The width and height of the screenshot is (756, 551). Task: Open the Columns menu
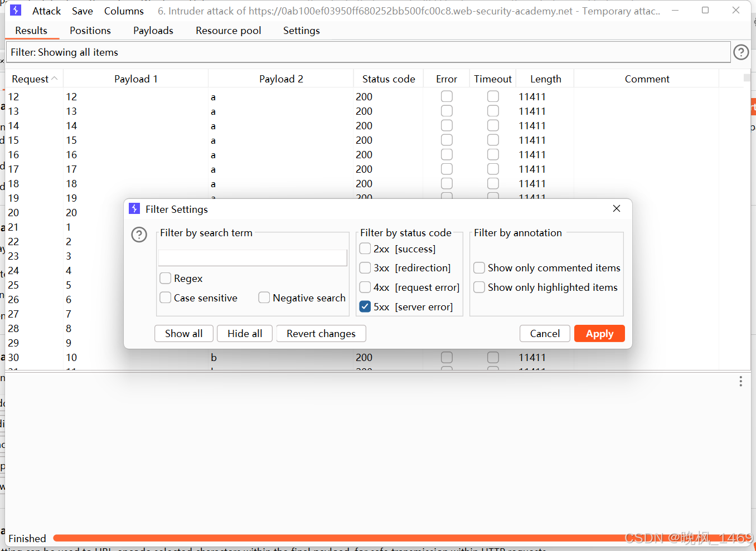[x=123, y=11]
